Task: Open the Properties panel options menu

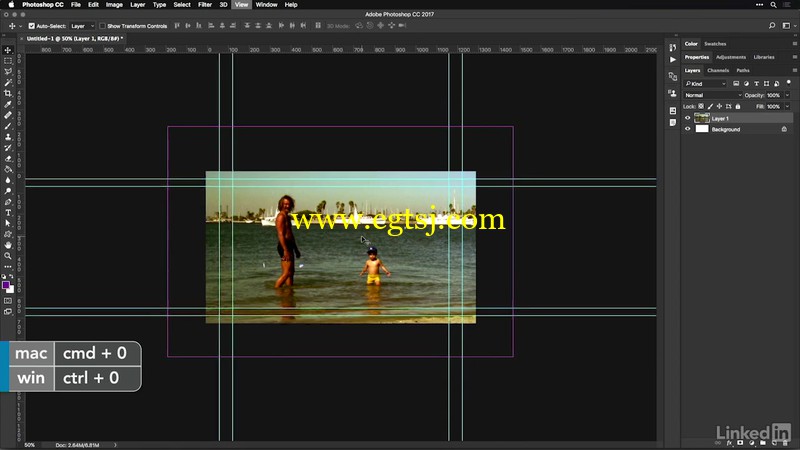Action: pos(794,57)
